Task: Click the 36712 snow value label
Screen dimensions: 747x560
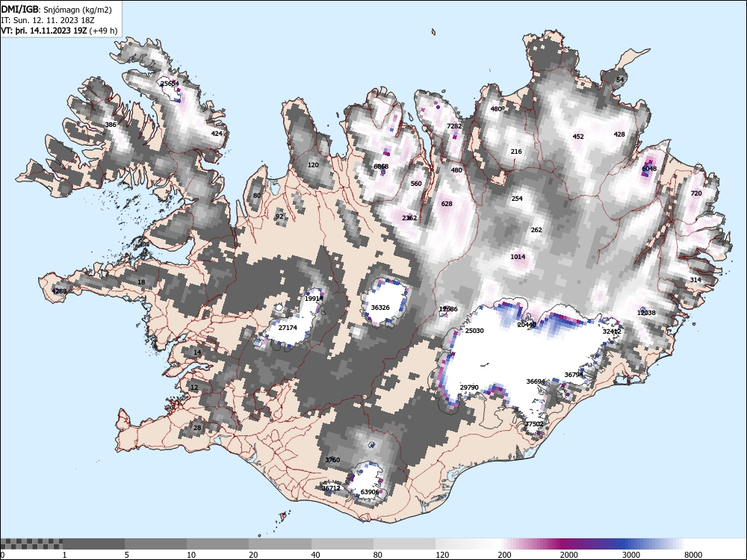Action: 331,488
